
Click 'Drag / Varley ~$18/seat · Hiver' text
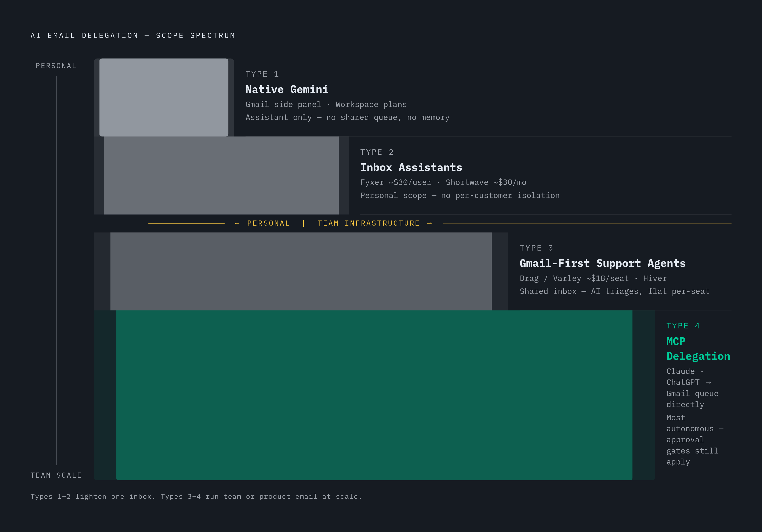tap(593, 278)
